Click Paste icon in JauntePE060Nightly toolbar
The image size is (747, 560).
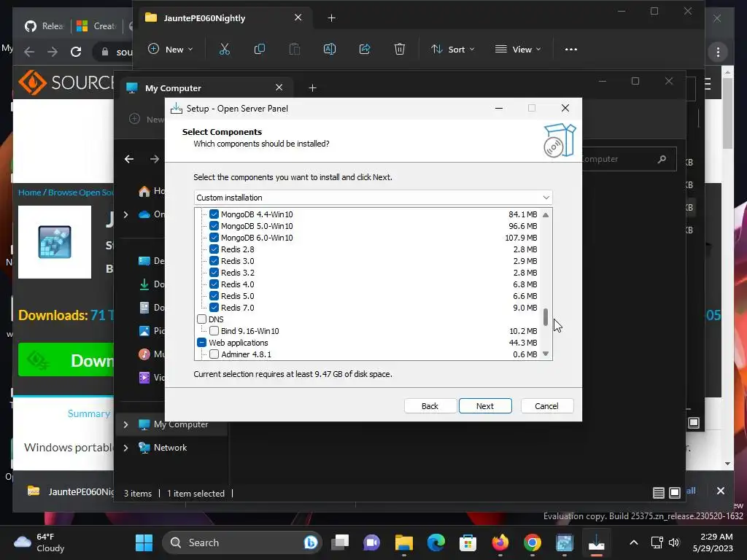[295, 49]
